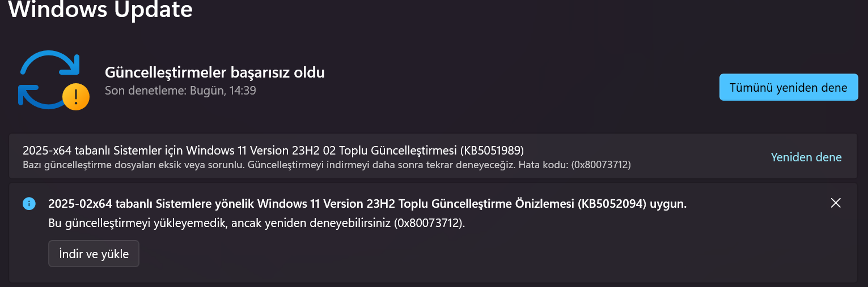Click the Bu güncelleştirmeyi yükleyemedik message line
868x287 pixels.
[257, 223]
